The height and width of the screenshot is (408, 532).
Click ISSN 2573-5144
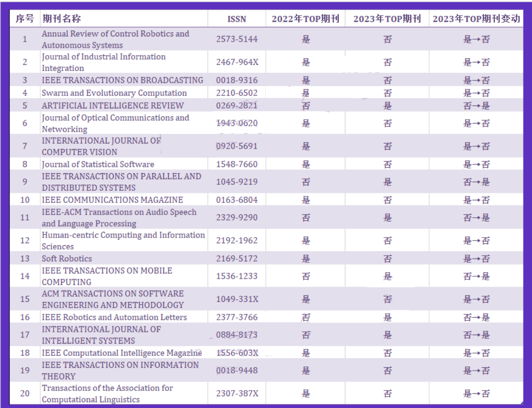tap(237, 39)
